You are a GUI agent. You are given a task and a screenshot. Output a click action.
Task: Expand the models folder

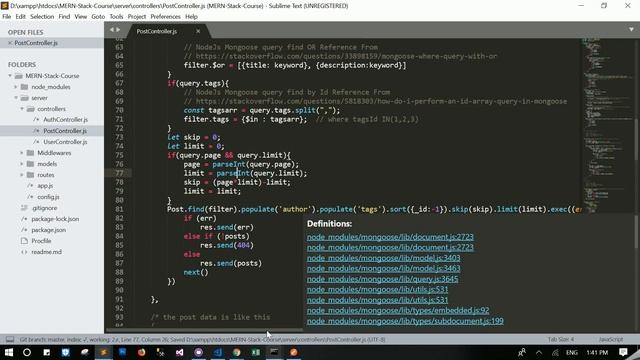(22, 164)
